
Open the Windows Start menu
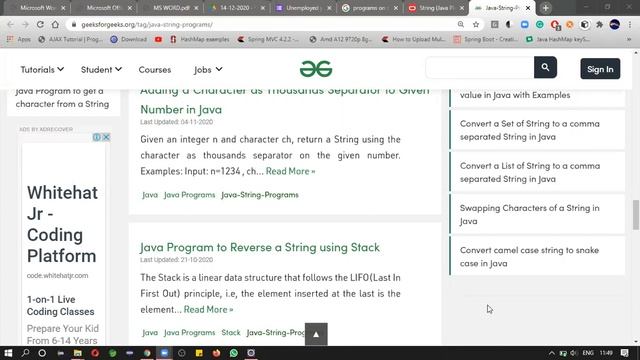coord(8,353)
